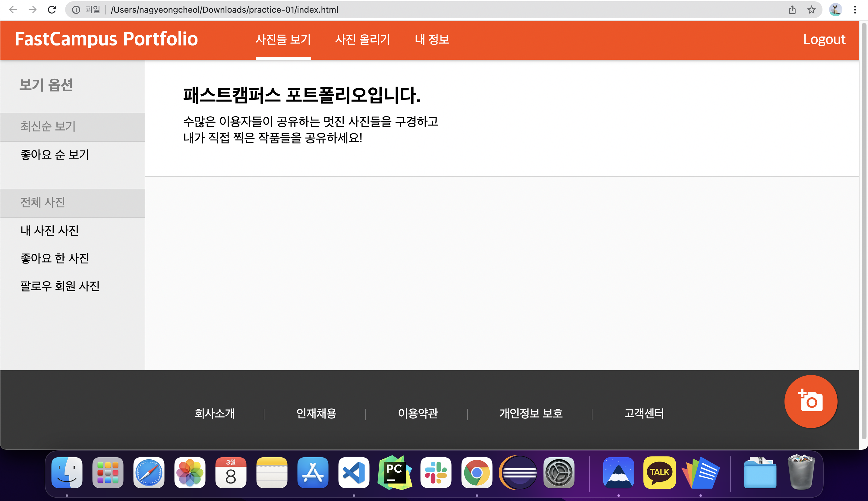Choose 팔로우 회원 사진 filter
The image size is (868, 501).
[x=60, y=286]
